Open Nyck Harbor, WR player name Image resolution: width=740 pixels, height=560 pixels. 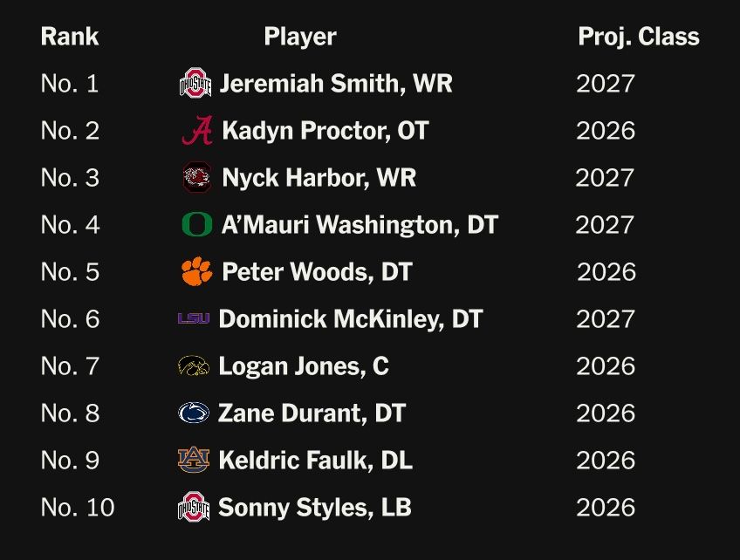click(x=319, y=178)
